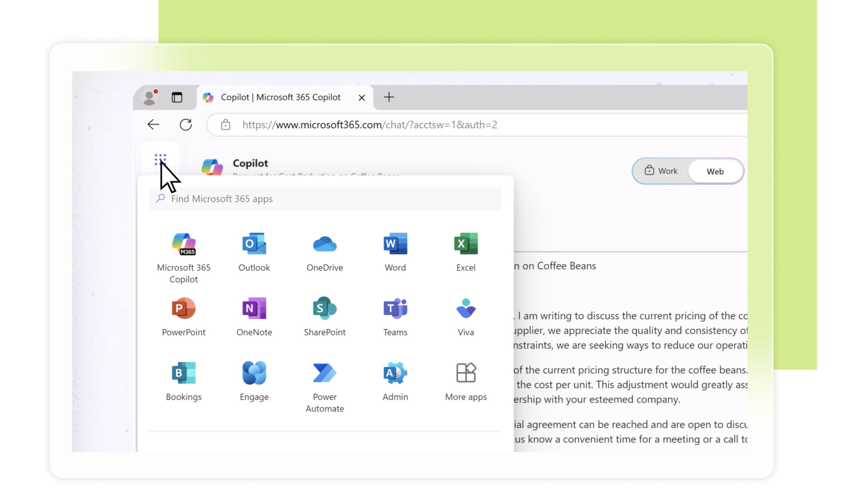Collapse the app launcher waffle menu
868x488 pixels.
(x=160, y=159)
